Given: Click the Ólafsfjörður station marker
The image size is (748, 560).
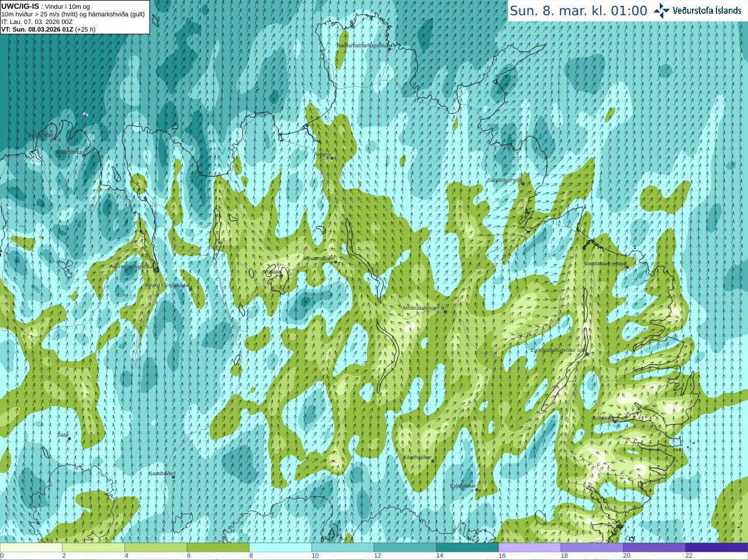Looking at the screenshot, I should click(84, 155).
